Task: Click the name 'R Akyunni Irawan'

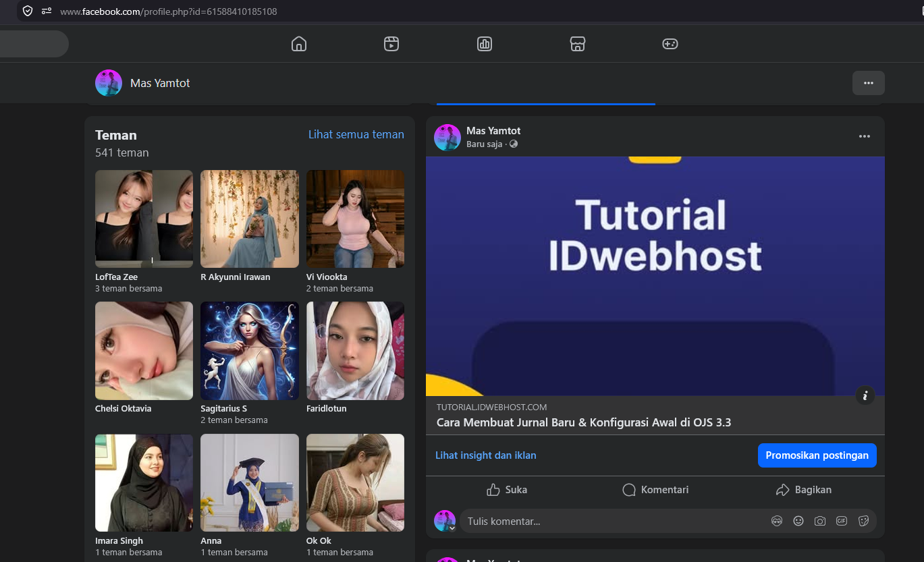Action: (236, 277)
